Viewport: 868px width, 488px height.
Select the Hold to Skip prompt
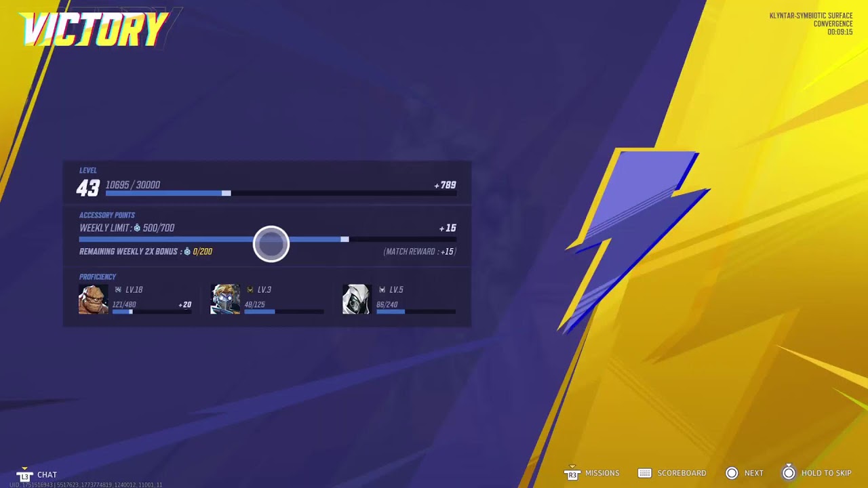(816, 472)
